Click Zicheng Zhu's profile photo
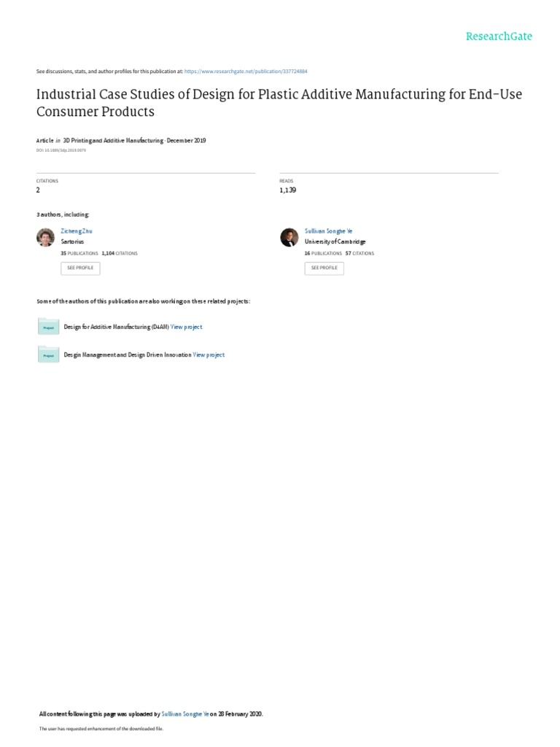Viewport: 560px width, 747px height. [x=46, y=237]
